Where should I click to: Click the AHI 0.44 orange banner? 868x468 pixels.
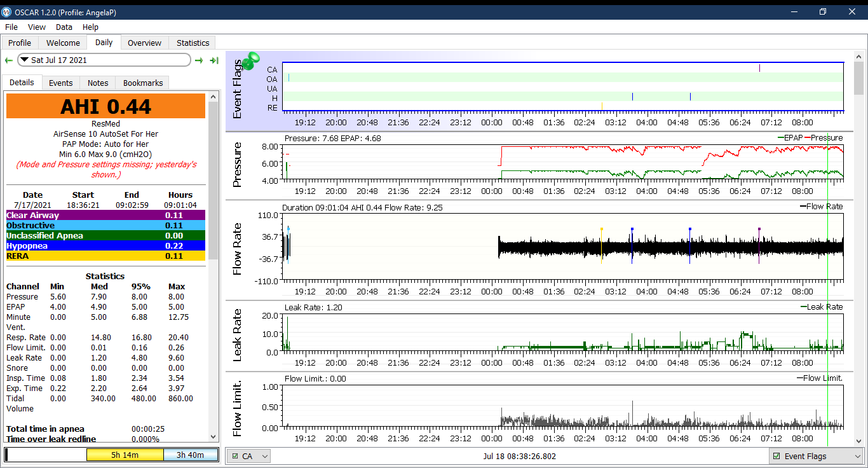[x=105, y=106]
